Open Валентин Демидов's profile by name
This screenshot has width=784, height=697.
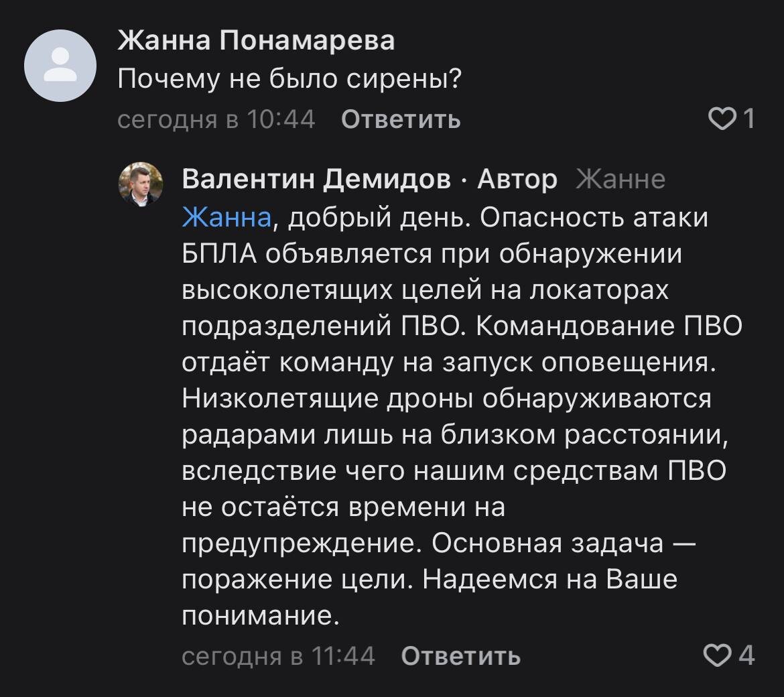coord(316,179)
